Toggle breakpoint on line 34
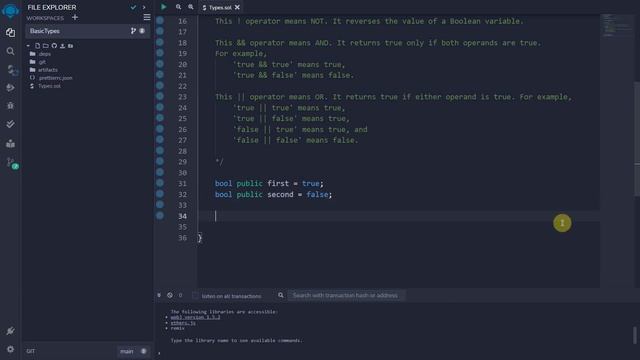 click(160, 216)
